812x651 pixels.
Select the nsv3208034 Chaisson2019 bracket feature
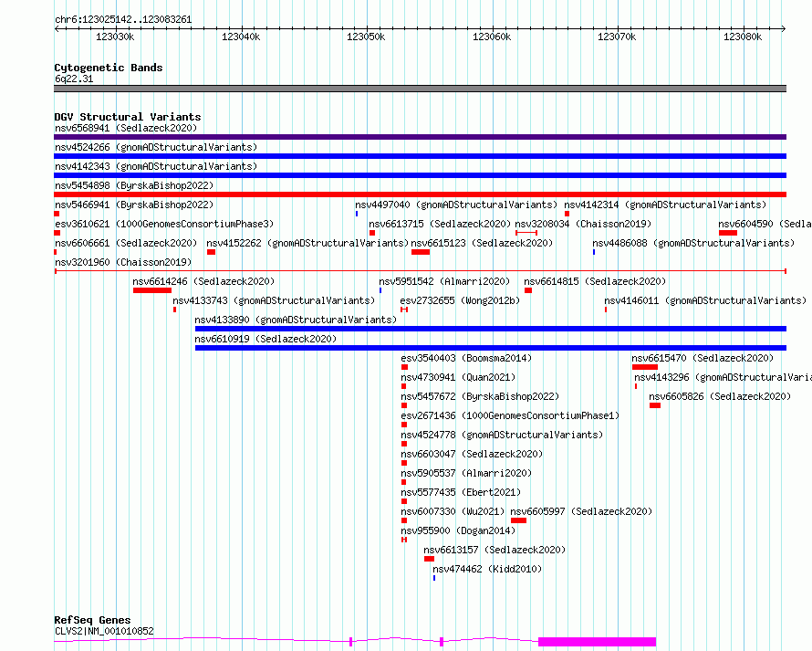tap(526, 233)
